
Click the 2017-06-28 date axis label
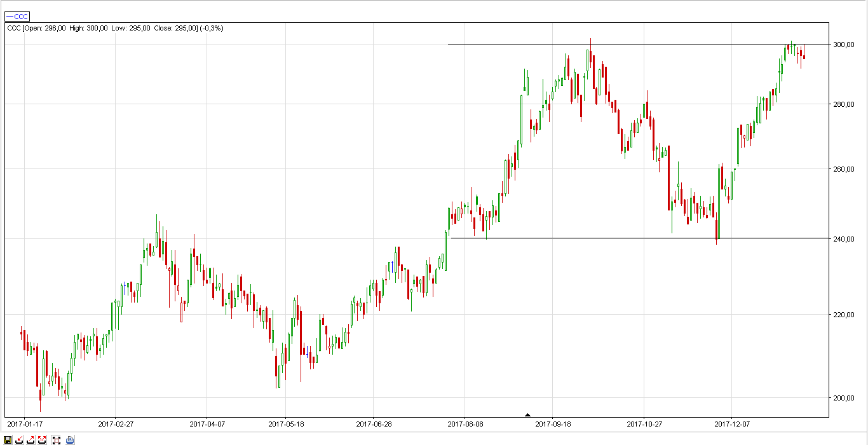point(374,423)
